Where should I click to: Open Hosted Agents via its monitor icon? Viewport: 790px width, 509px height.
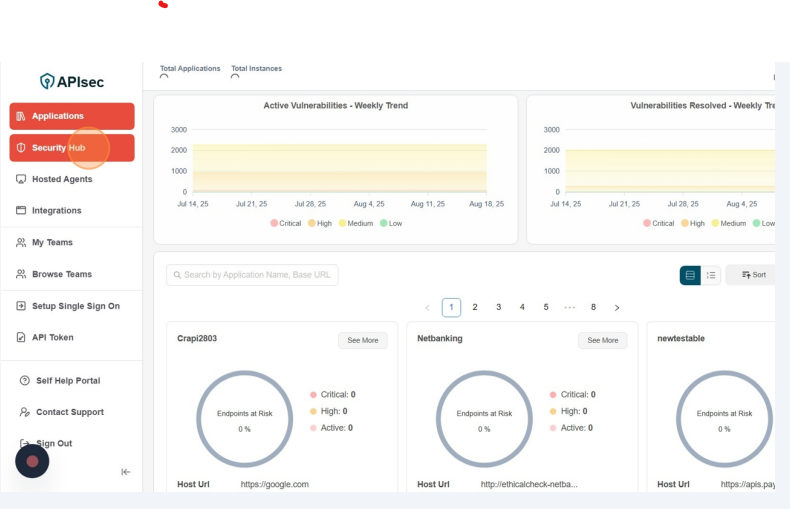(22, 179)
